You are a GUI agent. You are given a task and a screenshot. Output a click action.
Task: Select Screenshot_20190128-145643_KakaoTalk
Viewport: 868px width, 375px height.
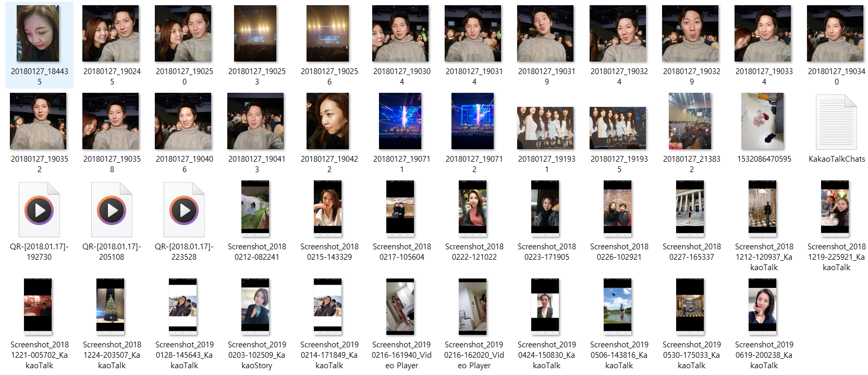[x=183, y=307]
